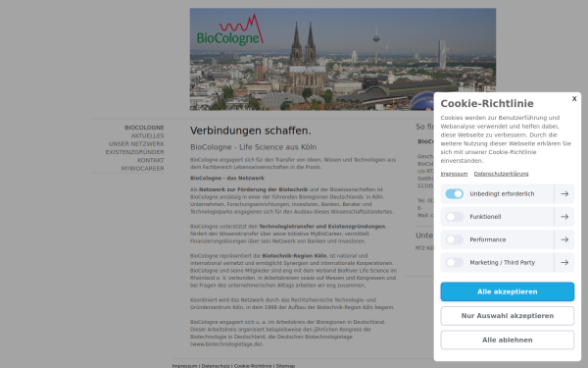This screenshot has height=368, width=588.
Task: Click the Alle akzeptieren button
Action: tap(508, 291)
